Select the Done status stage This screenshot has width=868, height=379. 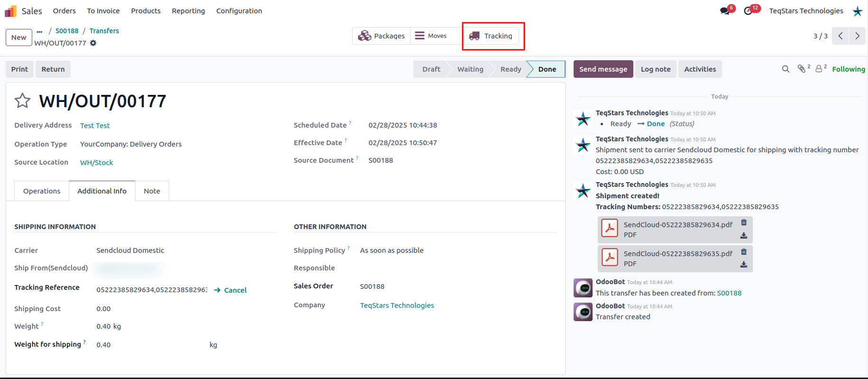pyautogui.click(x=547, y=69)
